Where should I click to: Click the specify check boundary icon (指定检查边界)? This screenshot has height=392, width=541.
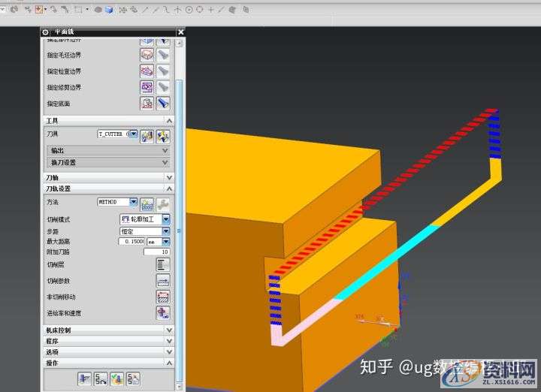[x=147, y=71]
